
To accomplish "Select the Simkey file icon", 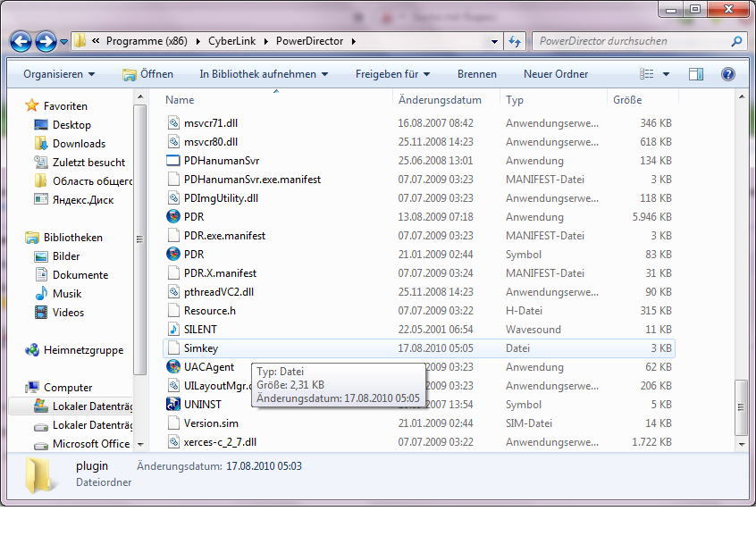I will (173, 348).
